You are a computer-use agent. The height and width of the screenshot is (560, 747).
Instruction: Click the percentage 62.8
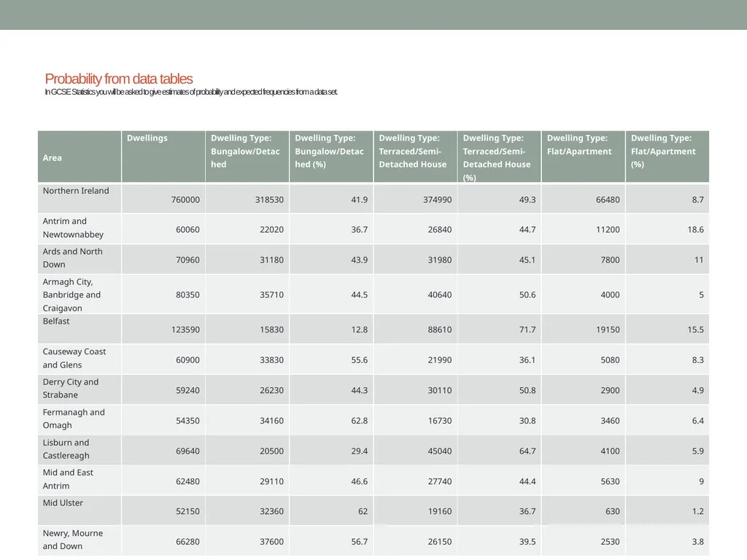(x=359, y=421)
